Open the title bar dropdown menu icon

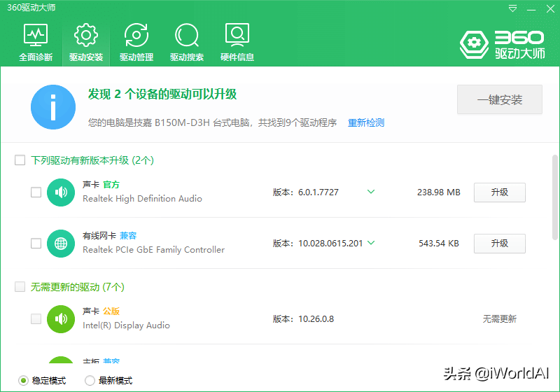pyautogui.click(x=512, y=8)
